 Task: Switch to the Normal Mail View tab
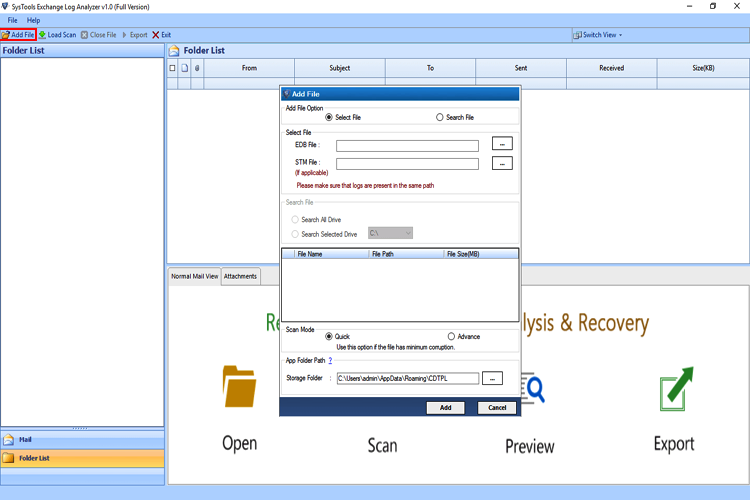tap(195, 277)
